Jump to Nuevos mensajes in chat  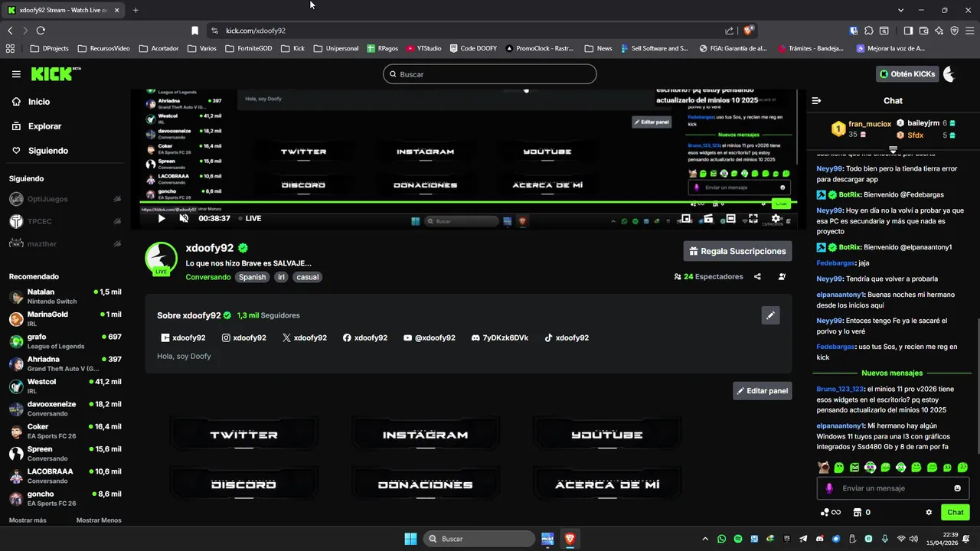[892, 373]
